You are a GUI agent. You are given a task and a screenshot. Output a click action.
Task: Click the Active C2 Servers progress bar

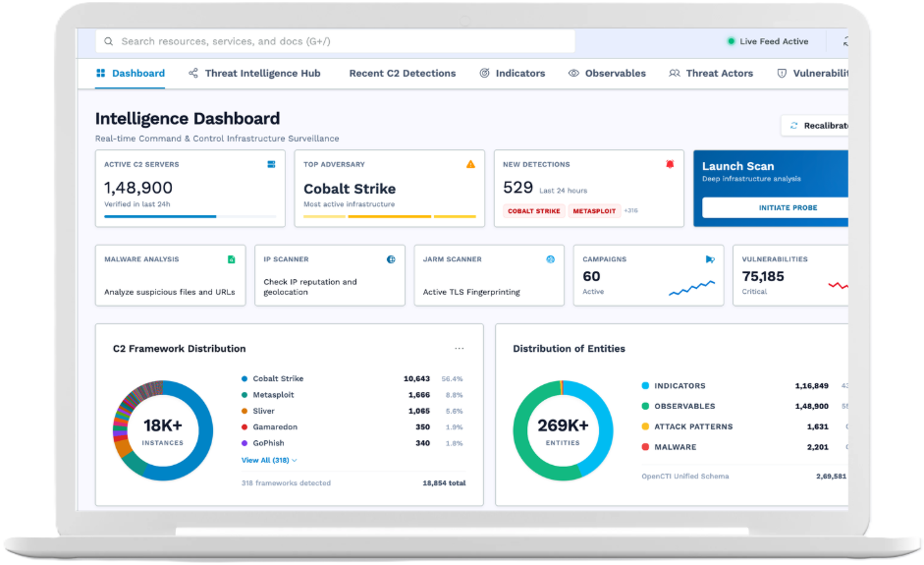(x=190, y=216)
